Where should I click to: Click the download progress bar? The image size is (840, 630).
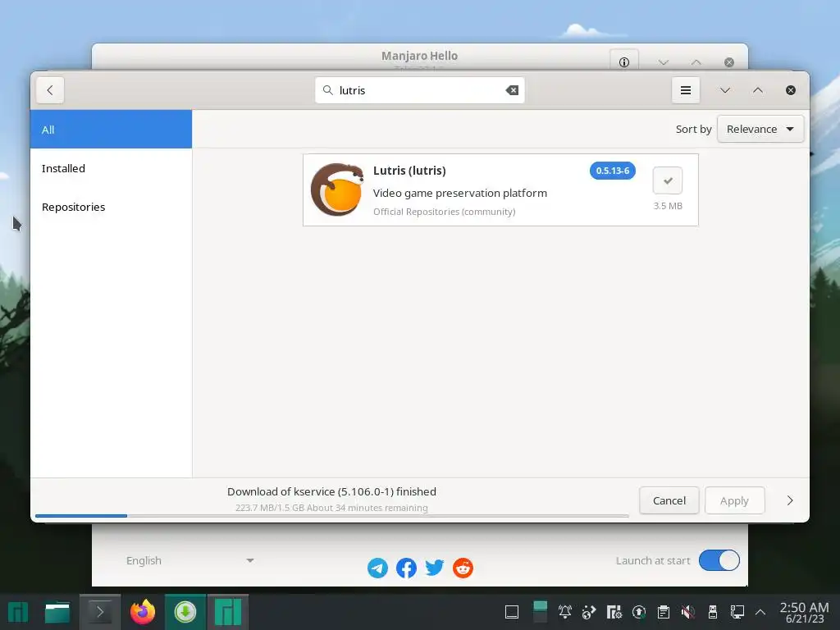pos(331,516)
